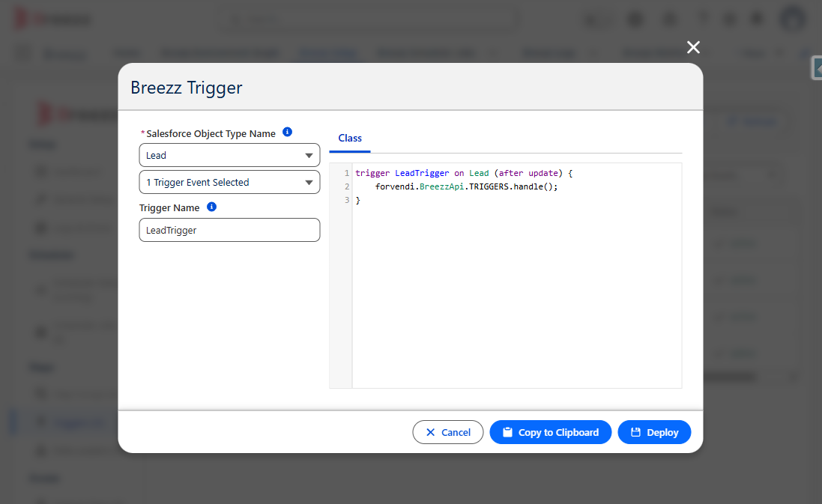Viewport: 822px width, 504px height.
Task: Click line number 1 in code gutter
Action: [x=346, y=173]
